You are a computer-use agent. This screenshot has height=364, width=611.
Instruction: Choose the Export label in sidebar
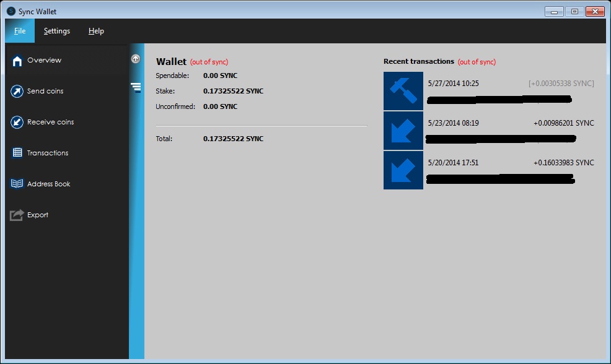(38, 215)
